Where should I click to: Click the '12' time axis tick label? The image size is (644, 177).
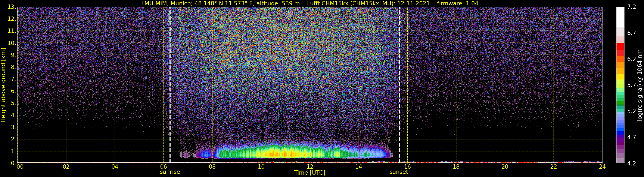pos(310,167)
